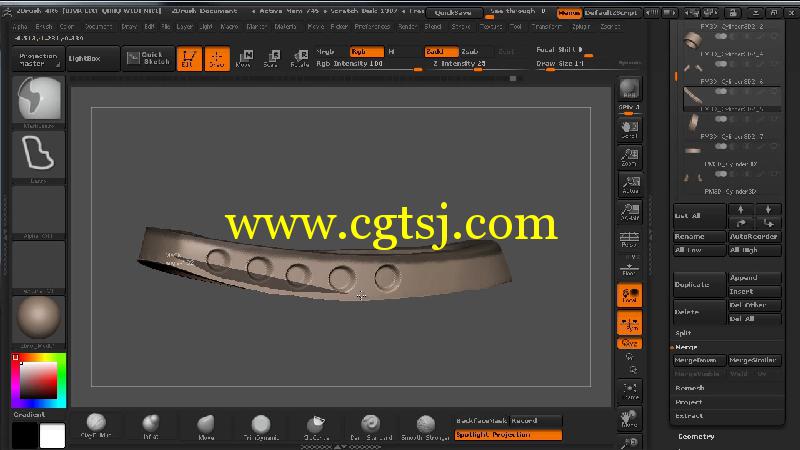800x450 pixels.
Task: Click the Append subtool button
Action: [x=754, y=278]
